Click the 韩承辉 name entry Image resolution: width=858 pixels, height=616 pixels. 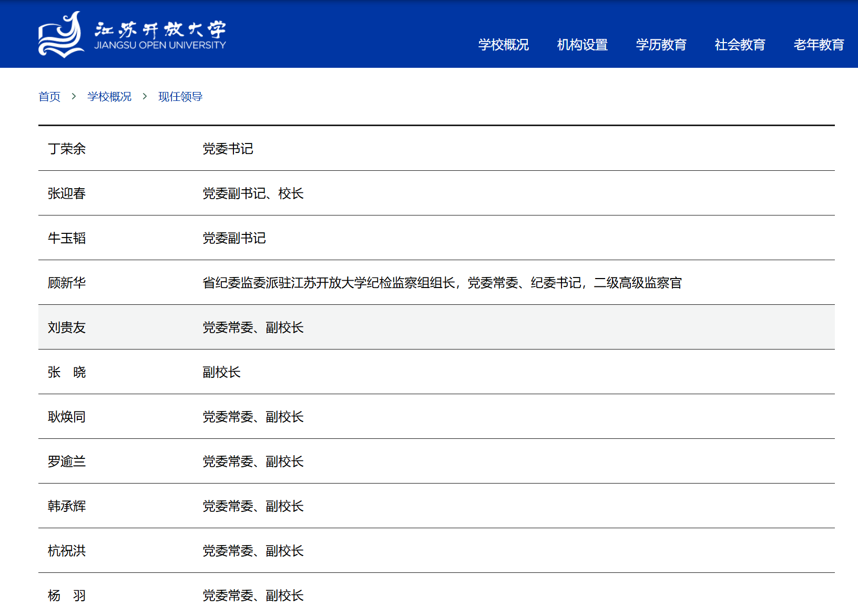(x=67, y=506)
